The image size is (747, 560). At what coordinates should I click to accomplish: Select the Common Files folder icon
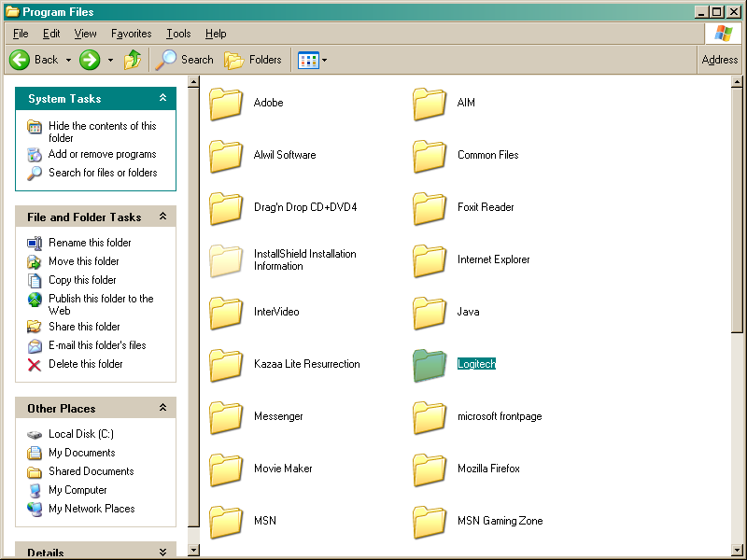tap(430, 156)
